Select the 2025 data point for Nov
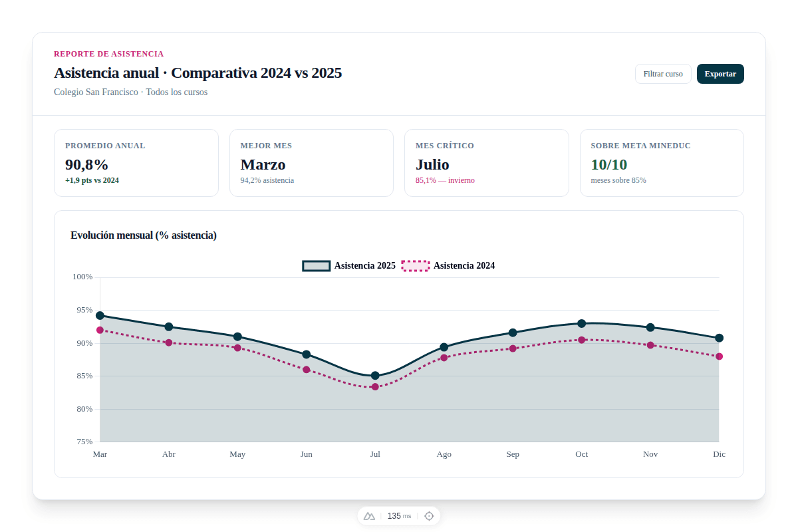The height and width of the screenshot is (532, 798). [650, 327]
